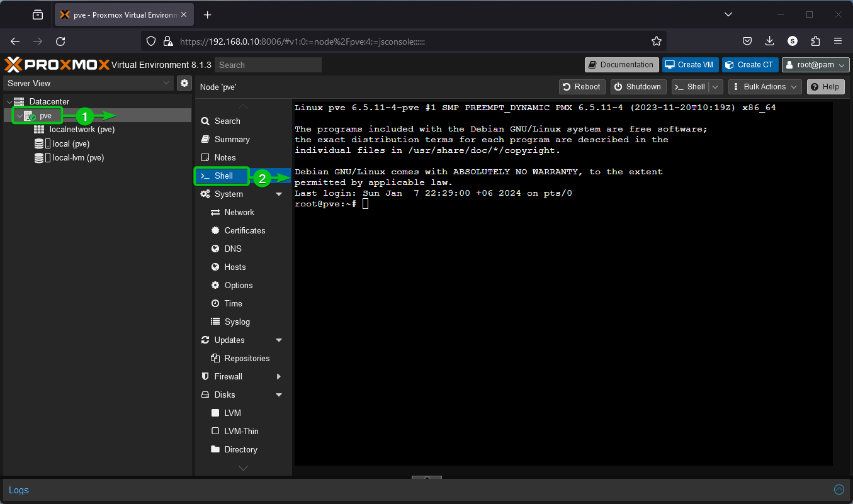Open Firefox downloads panel

pos(770,41)
